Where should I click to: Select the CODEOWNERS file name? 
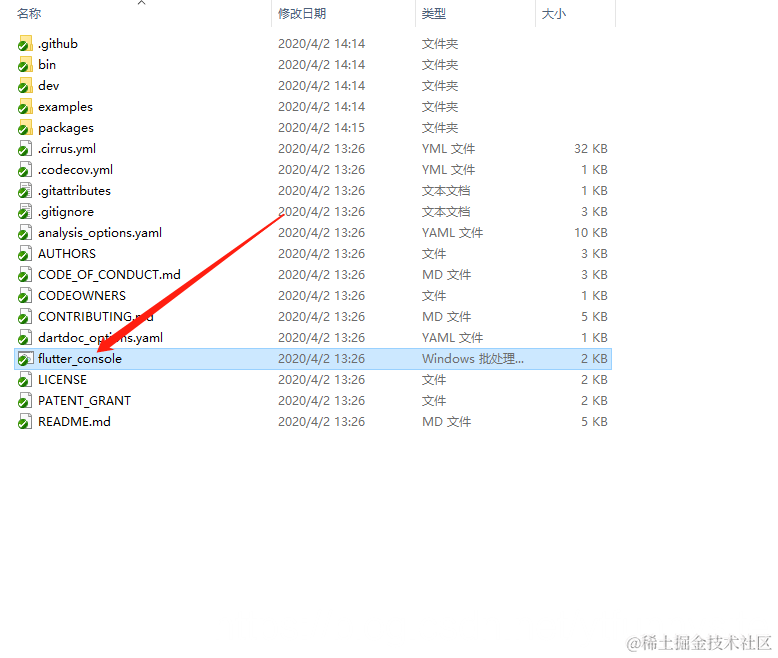82,296
